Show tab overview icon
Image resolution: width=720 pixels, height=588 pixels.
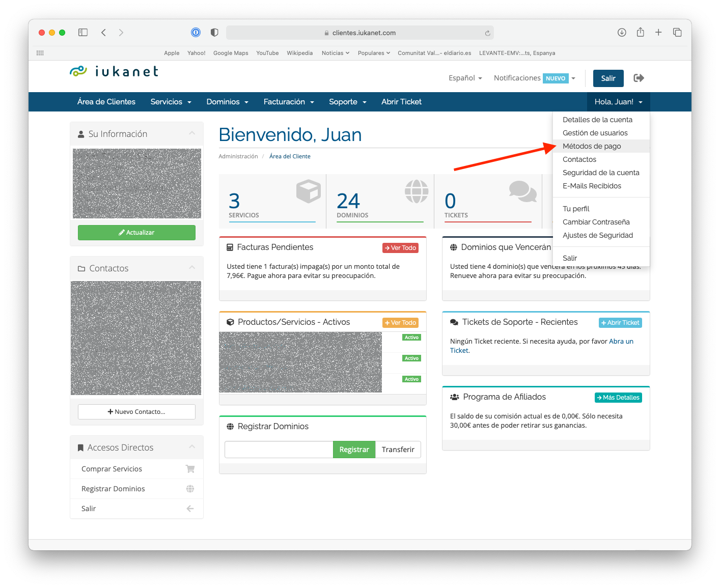click(x=677, y=33)
